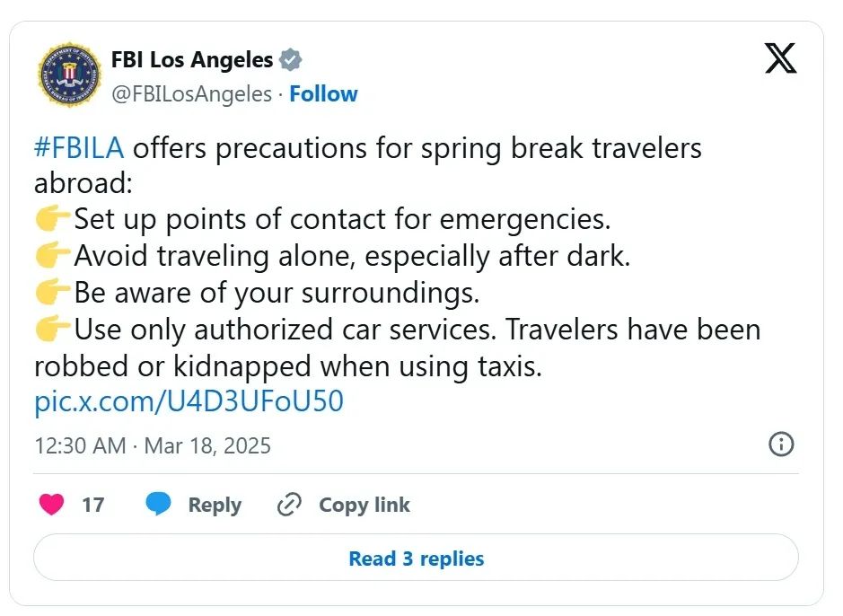Open the X logo in top corner

coord(781,58)
